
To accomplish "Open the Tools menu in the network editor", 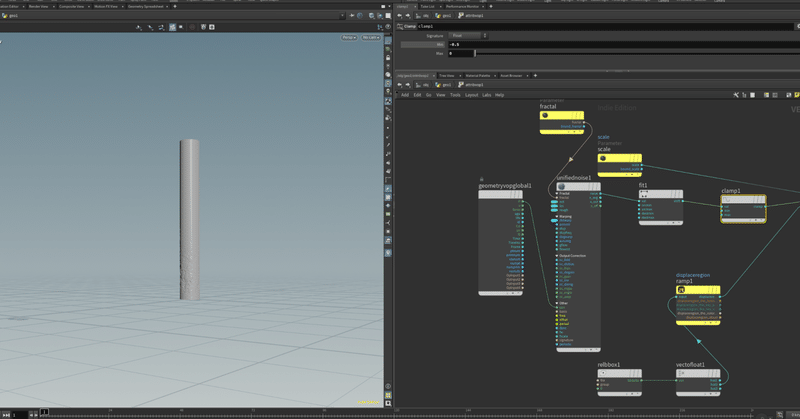I will tap(455, 95).
